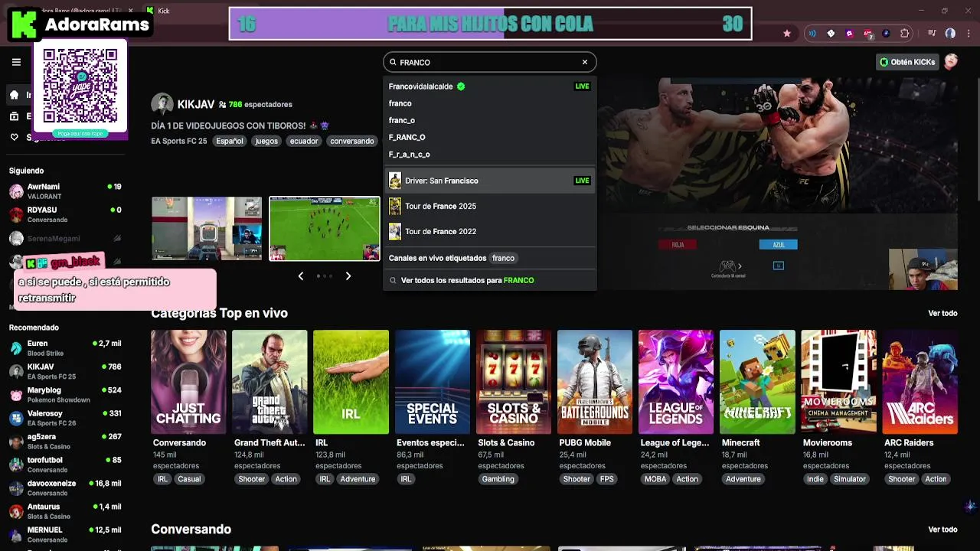Viewport: 980px width, 551px height.
Task: Open the hamburger sidebar menu
Action: click(x=16, y=62)
